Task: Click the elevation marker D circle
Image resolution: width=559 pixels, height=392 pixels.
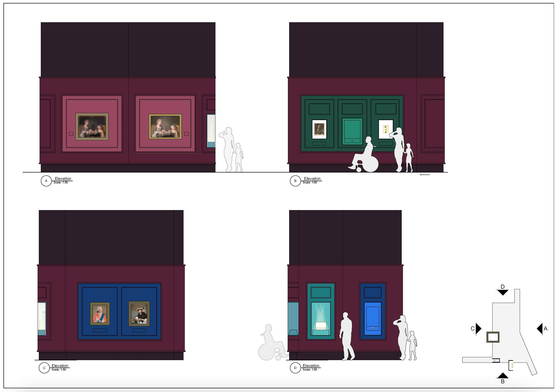Action: click(x=295, y=368)
